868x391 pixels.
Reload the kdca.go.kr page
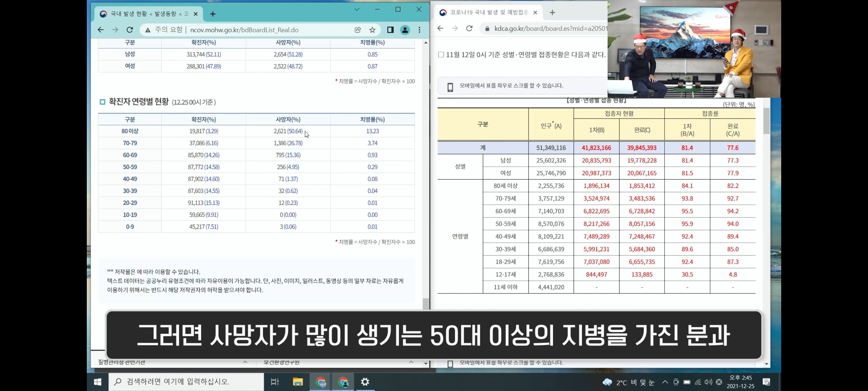coord(469,28)
